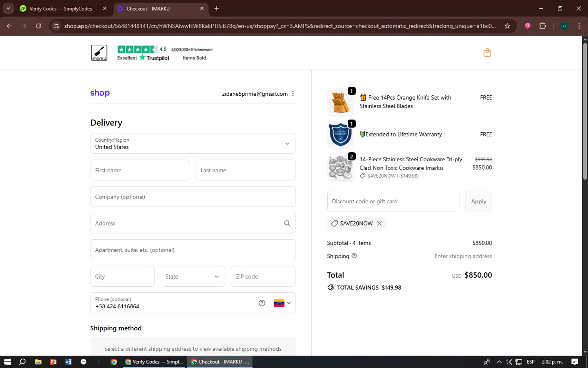Click the 'Subtotal · 4 items' text

tap(349, 243)
